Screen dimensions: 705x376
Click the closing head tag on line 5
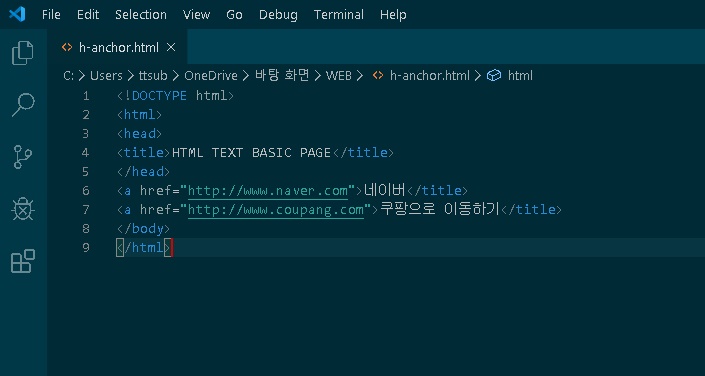[x=143, y=172]
